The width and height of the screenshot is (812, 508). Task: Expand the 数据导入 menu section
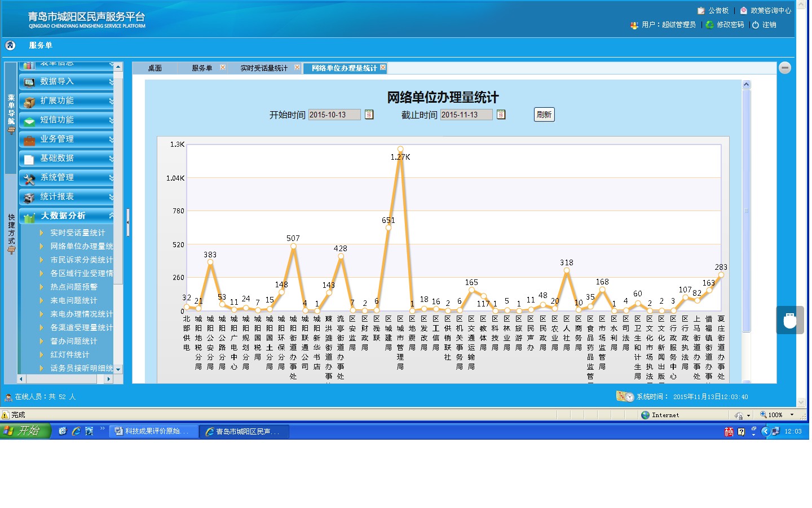coord(67,82)
